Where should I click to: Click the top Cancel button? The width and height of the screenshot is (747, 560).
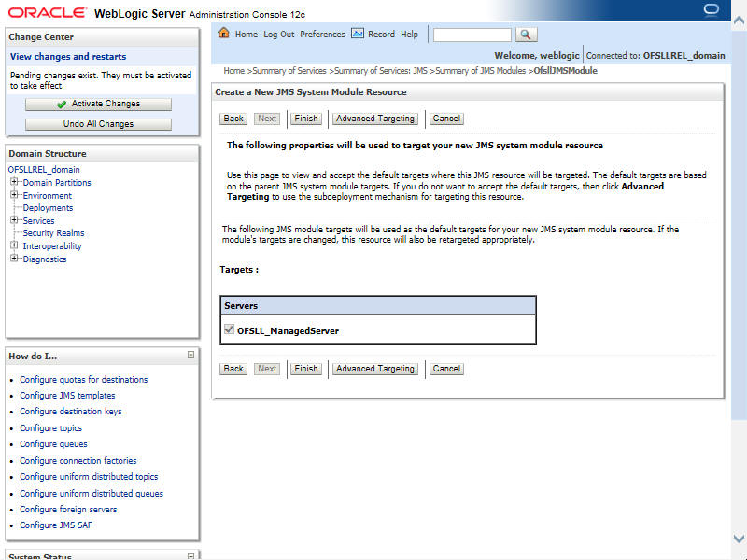pyautogui.click(x=446, y=119)
